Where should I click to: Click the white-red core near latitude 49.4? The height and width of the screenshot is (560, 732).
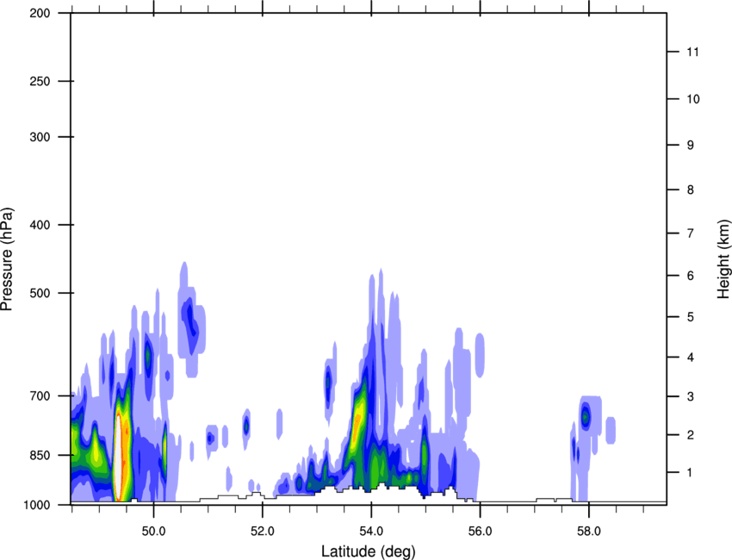[x=120, y=457]
